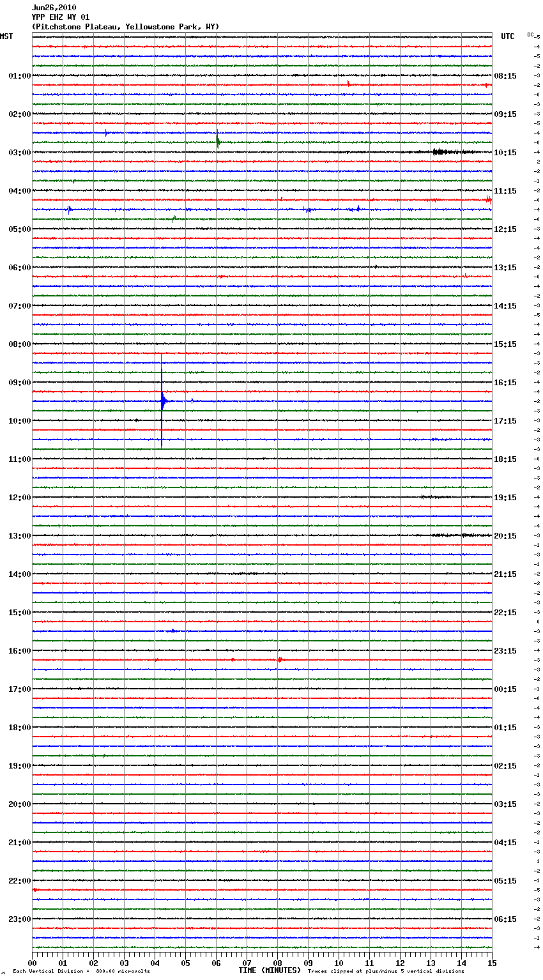Viewport: 543px width, 980px height.
Task: Click the DC offset column header
Action: tap(531, 34)
